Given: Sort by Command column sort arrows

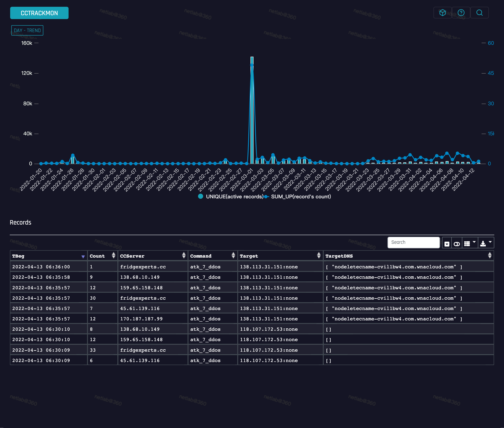Looking at the screenshot, I should pyautogui.click(x=233, y=255).
